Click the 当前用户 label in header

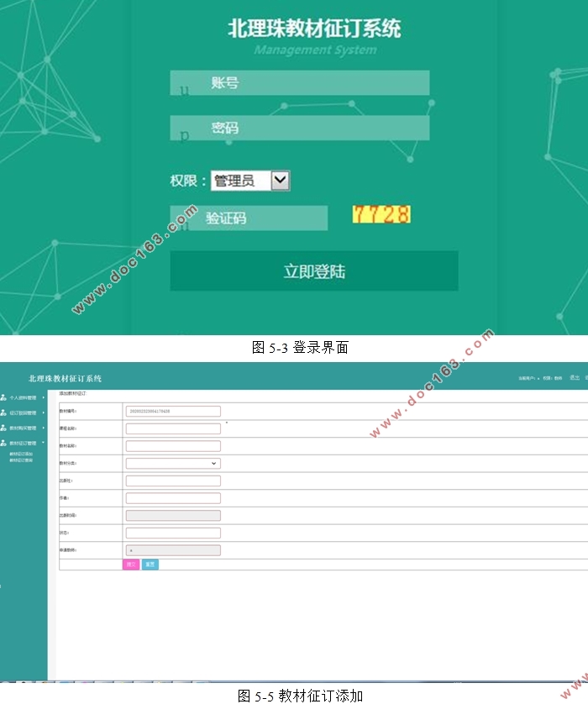click(528, 379)
